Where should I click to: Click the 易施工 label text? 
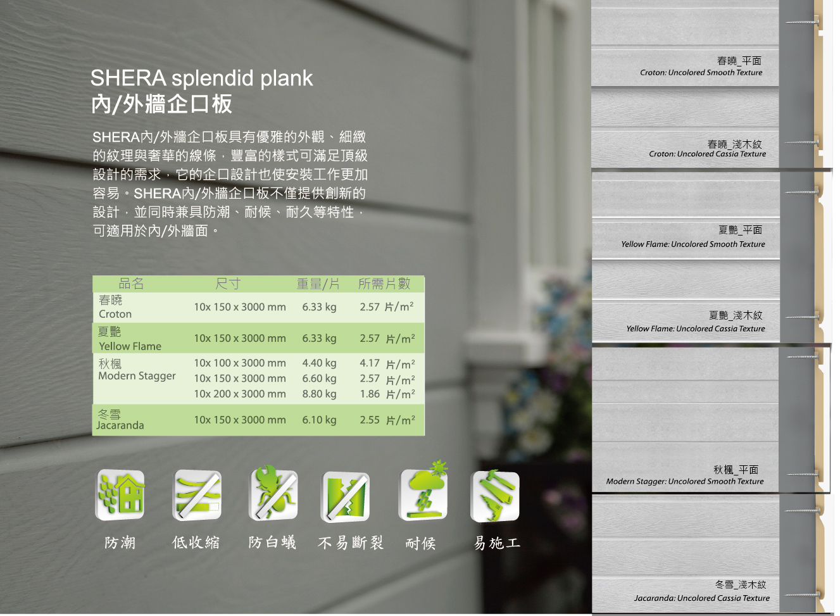(497, 543)
